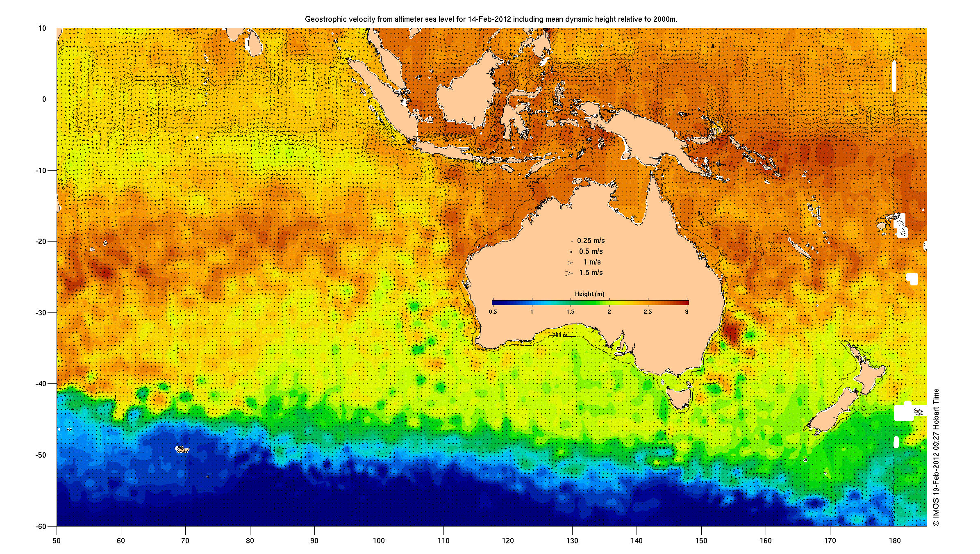Image resolution: width=980 pixels, height=554 pixels.
Task: Click longitude axis label 100
Action: [379, 541]
